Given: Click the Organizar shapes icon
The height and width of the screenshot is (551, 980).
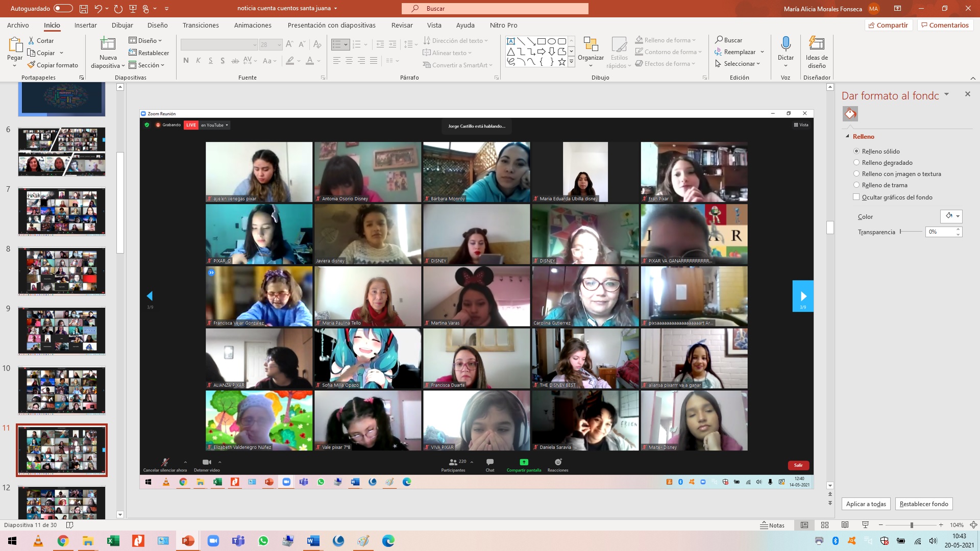Looking at the screenshot, I should (x=591, y=44).
